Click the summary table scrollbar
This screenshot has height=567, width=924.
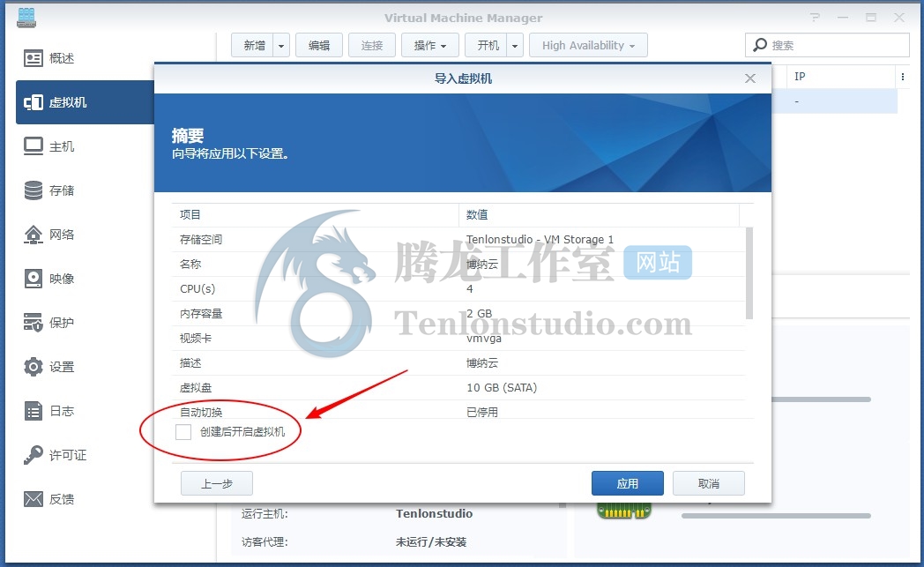tap(749, 272)
